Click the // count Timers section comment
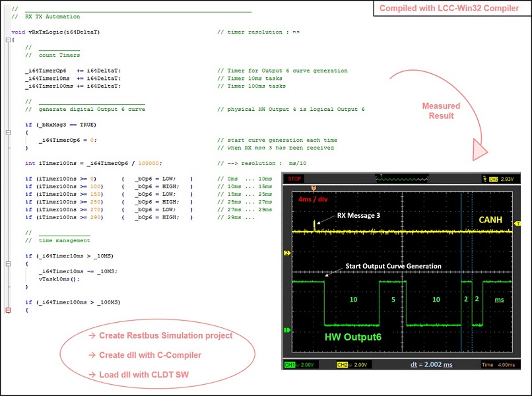This screenshot has height=396, width=532. pyautogui.click(x=53, y=55)
